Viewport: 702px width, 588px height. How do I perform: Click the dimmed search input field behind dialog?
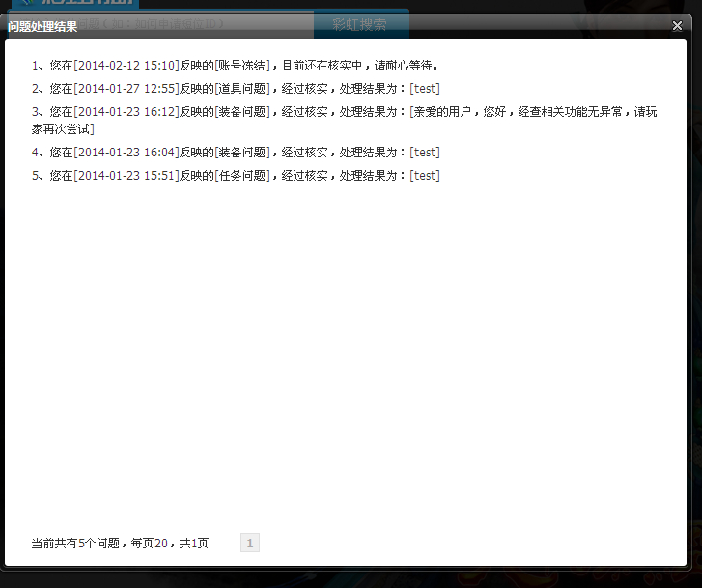tap(161, 24)
